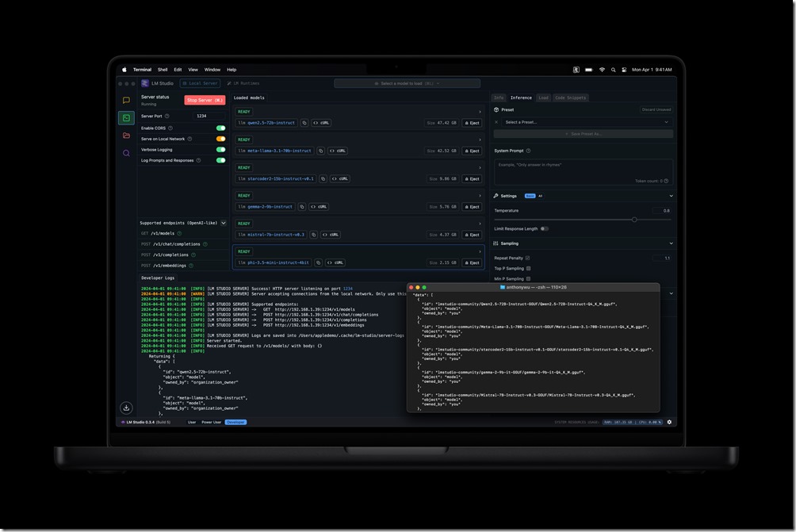Collapse the Supported endpoints section
Image resolution: width=796 pixels, height=532 pixels.
[224, 223]
